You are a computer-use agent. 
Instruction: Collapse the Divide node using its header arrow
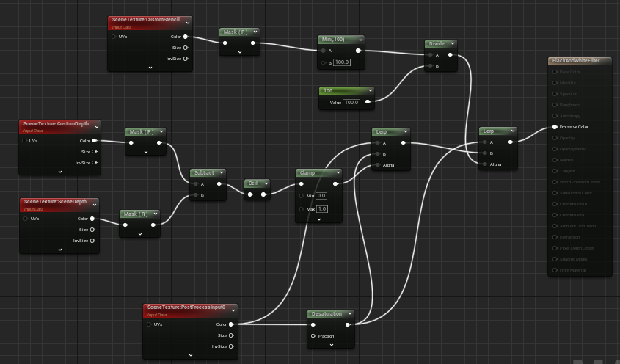[x=452, y=44]
